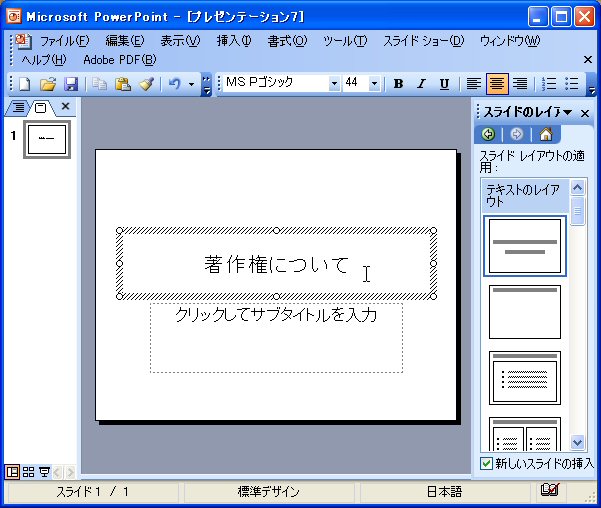Click the PowerPoint document icon in menu bar
Screen dimensions: 601x508
(24, 41)
